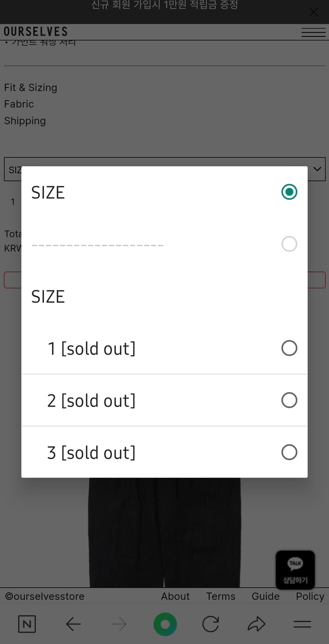
Task: Tap the share arrow icon
Action: coord(256,624)
